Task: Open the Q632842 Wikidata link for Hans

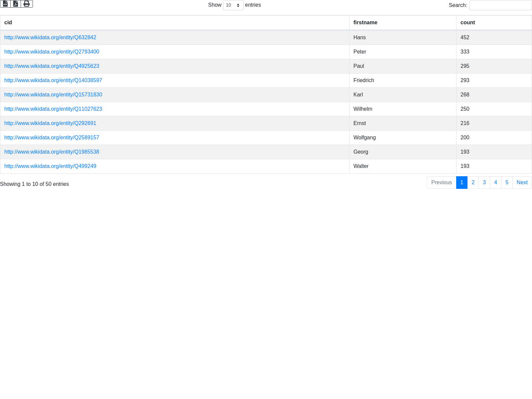Action: (50, 38)
